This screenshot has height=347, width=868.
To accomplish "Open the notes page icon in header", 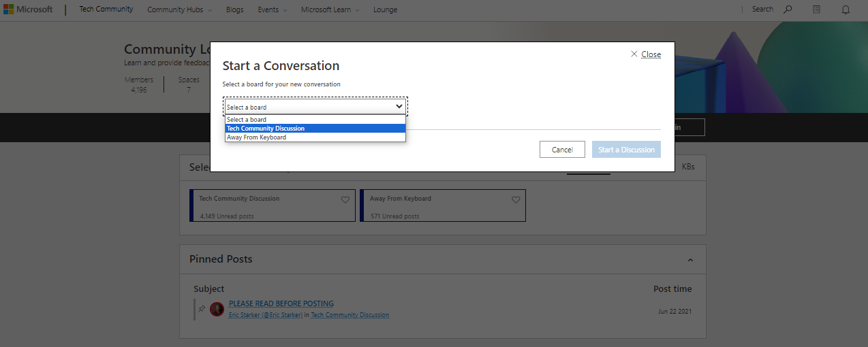I will coord(817,10).
